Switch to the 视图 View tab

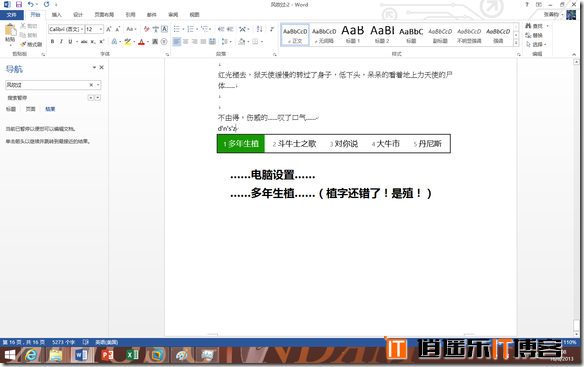pyautogui.click(x=194, y=15)
